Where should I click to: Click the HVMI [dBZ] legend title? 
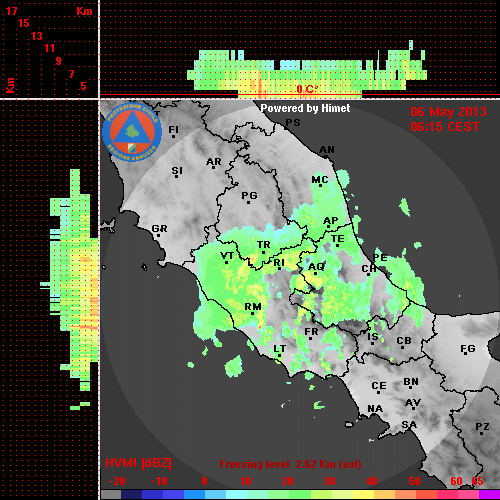138,463
